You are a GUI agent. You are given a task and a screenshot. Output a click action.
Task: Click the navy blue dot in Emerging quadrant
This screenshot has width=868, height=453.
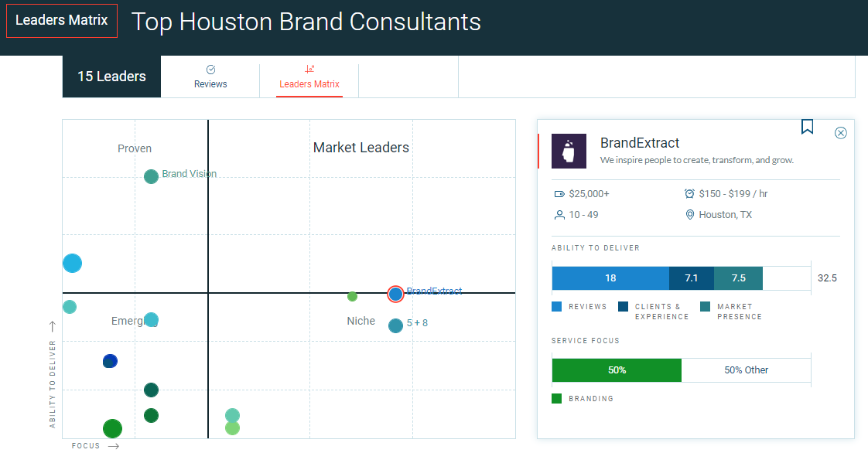click(110, 361)
